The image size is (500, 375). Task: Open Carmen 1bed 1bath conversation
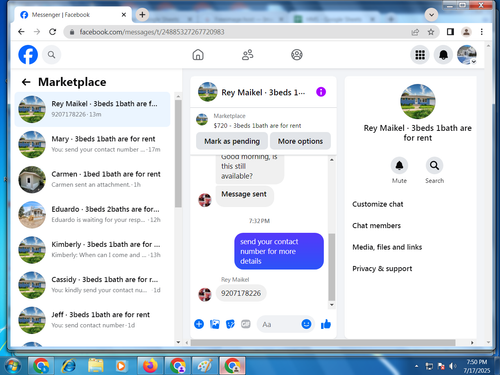[92, 179]
